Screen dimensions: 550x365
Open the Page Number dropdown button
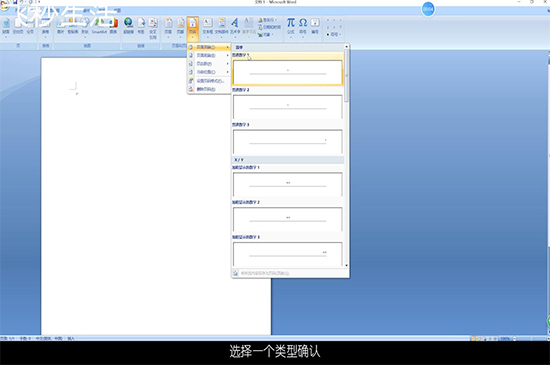193,28
